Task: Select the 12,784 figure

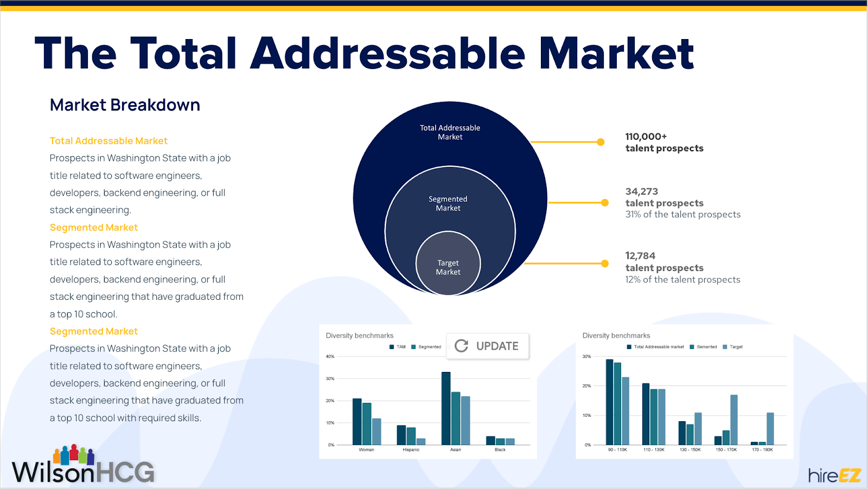Action: 640,255
